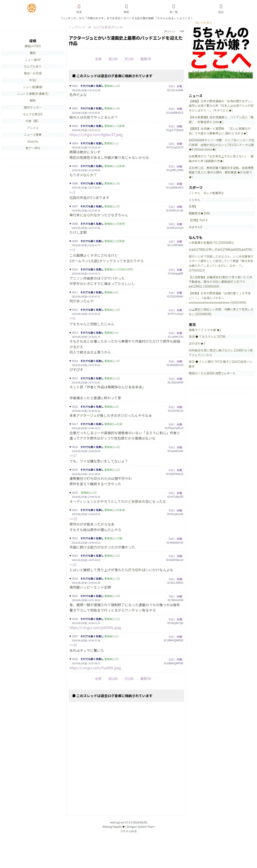Open the 電波・お花畑 board in the sidebar
Screen dimensions: 257x868
pyautogui.click(x=33, y=73)
